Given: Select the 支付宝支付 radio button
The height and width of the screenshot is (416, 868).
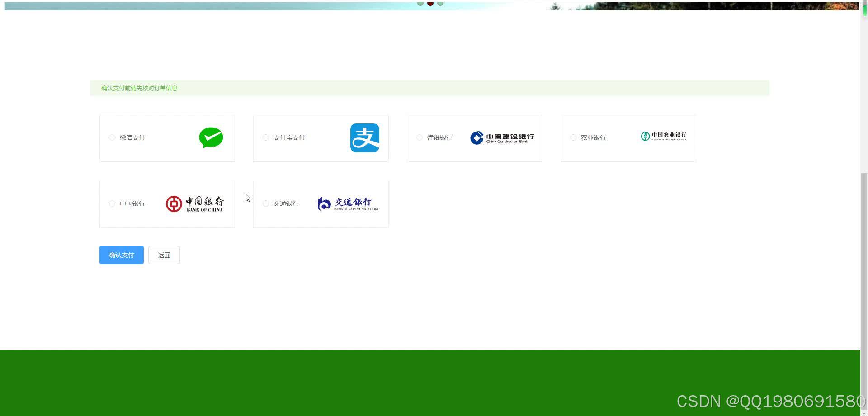Looking at the screenshot, I should [x=265, y=137].
